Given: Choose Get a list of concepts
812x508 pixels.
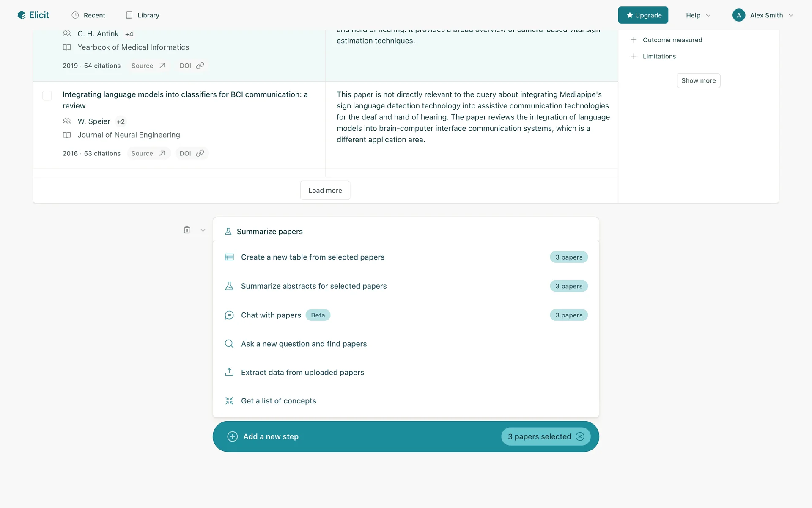Looking at the screenshot, I should click(x=278, y=401).
